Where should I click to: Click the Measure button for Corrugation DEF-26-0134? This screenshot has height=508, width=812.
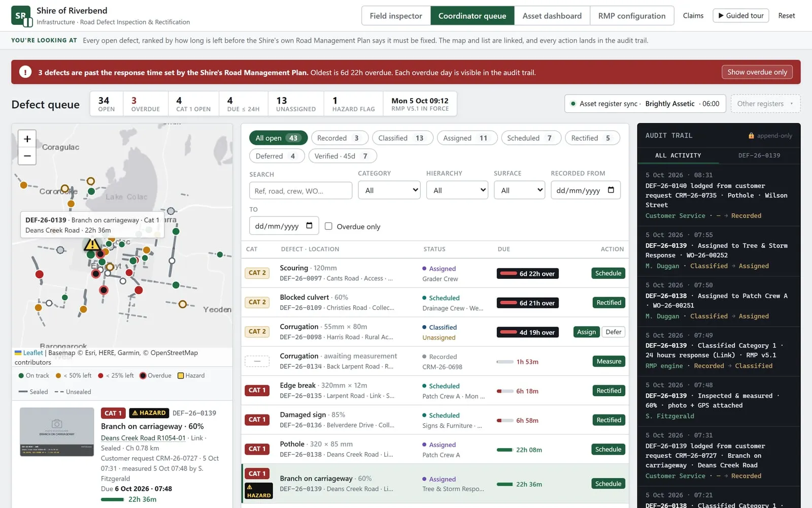(608, 361)
